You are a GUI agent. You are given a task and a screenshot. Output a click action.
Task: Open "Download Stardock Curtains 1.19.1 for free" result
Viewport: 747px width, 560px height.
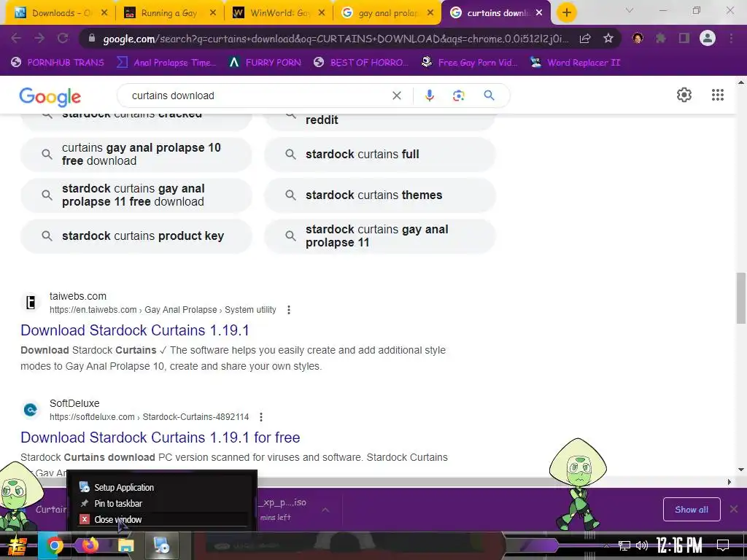[x=160, y=437]
